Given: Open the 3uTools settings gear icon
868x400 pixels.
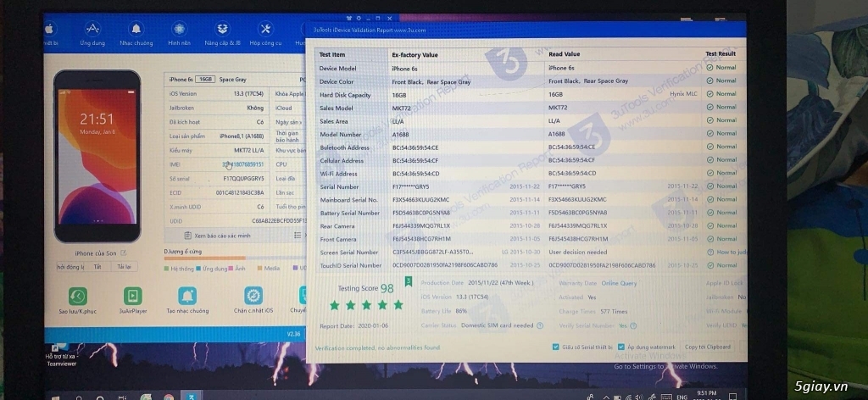Looking at the screenshot, I should click(359, 19).
